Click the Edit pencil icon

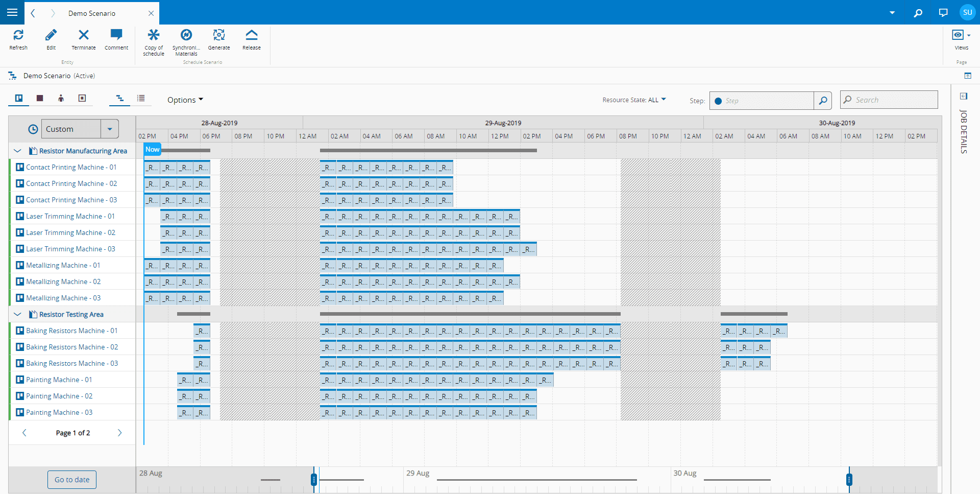click(51, 36)
